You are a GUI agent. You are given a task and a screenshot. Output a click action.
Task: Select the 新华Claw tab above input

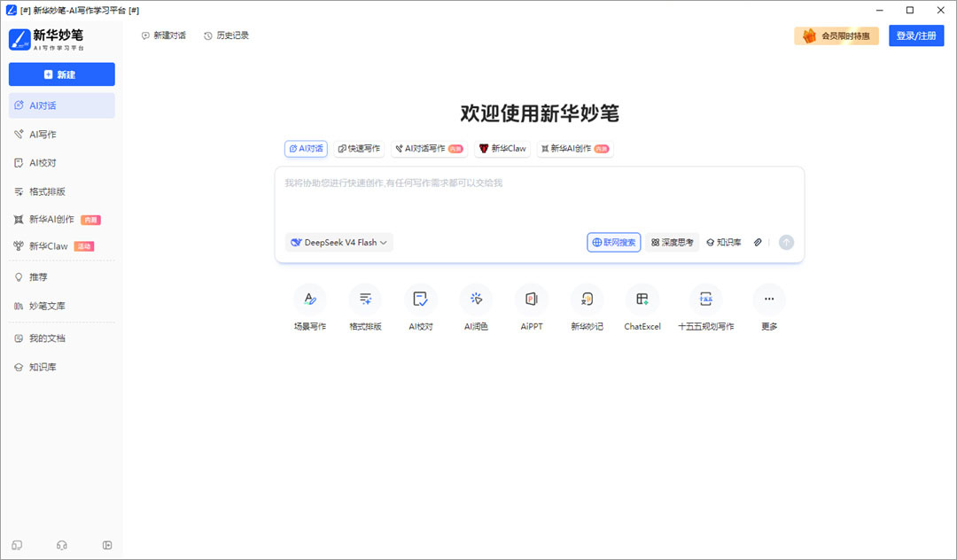pyautogui.click(x=502, y=148)
